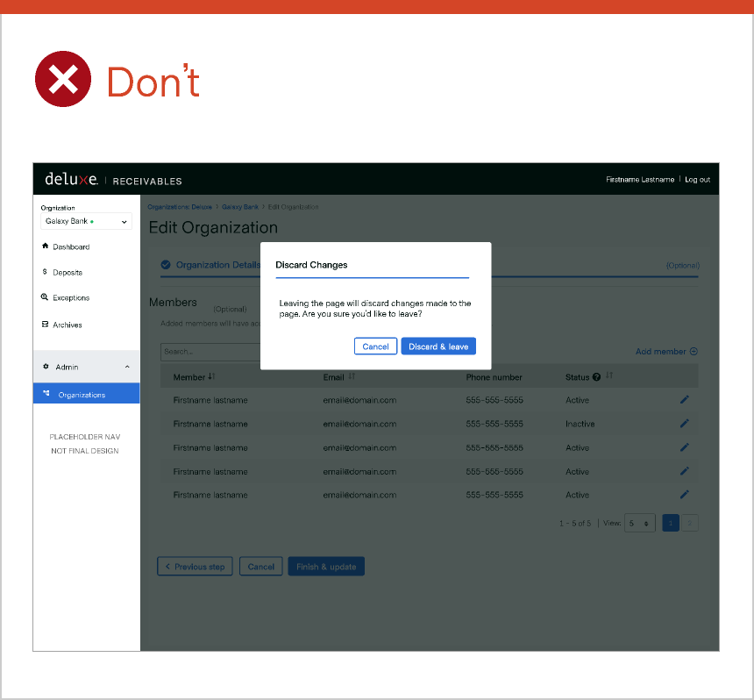This screenshot has height=700, width=754.
Task: Follow the Galaxy Bank breadcrumb link
Action: click(241, 207)
